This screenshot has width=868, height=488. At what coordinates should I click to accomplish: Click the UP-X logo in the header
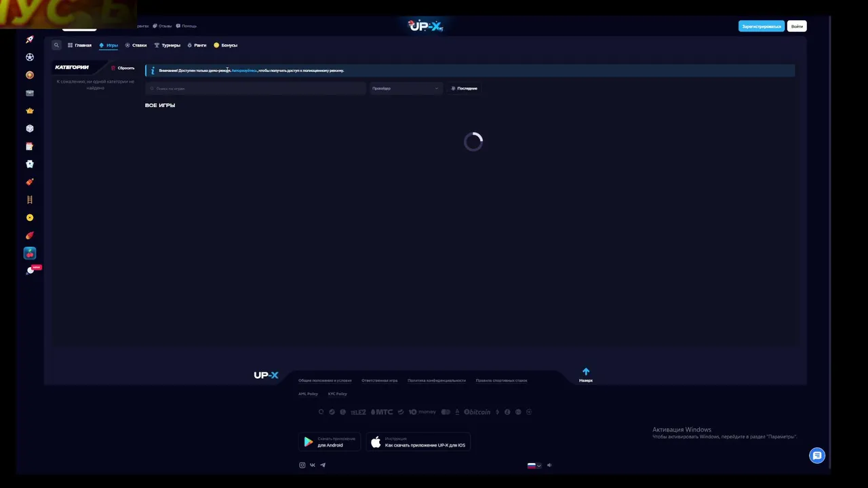[425, 26]
